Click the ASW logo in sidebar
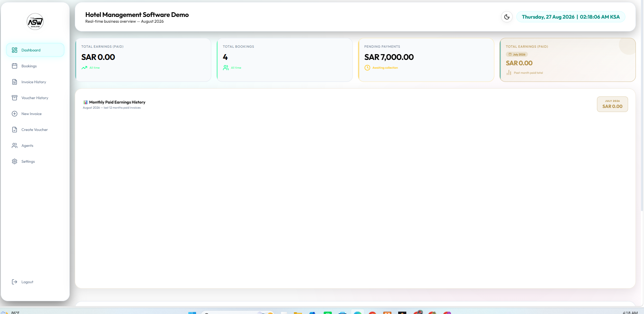This screenshot has width=644, height=314. coord(35,22)
